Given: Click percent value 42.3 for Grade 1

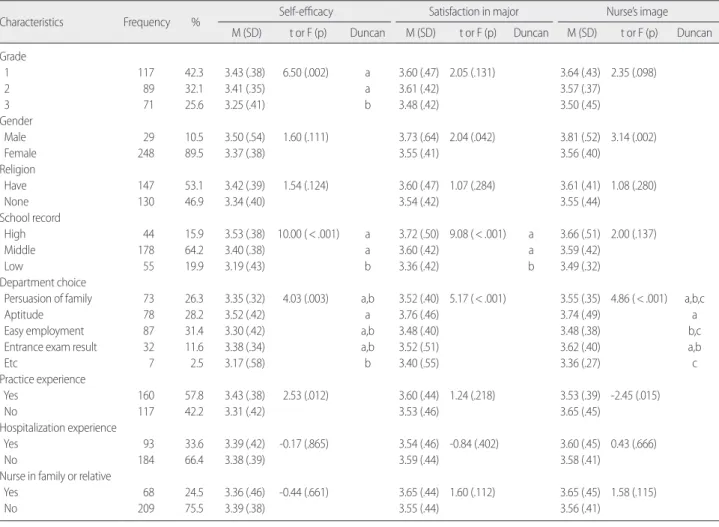Looking at the screenshot, I should point(194,72).
